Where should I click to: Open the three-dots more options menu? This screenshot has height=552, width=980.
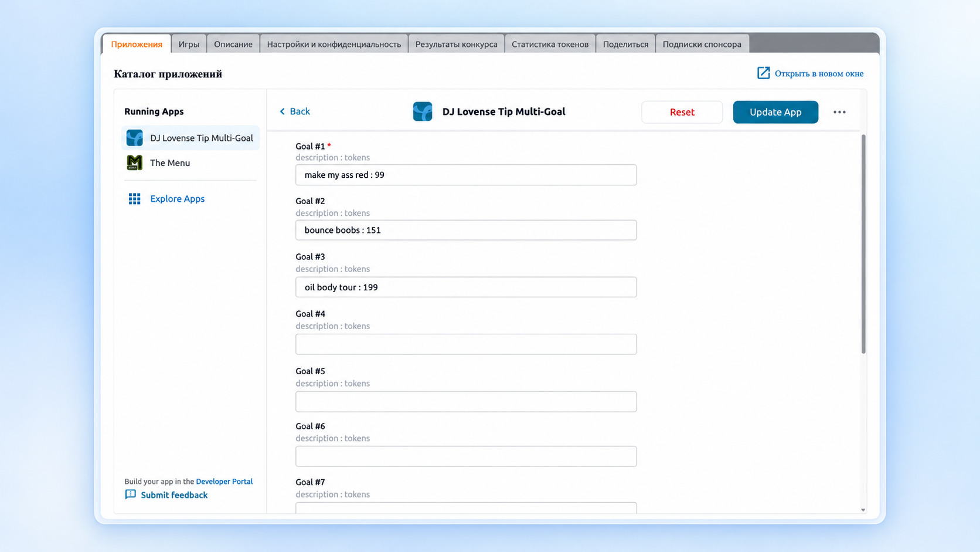pos(839,112)
